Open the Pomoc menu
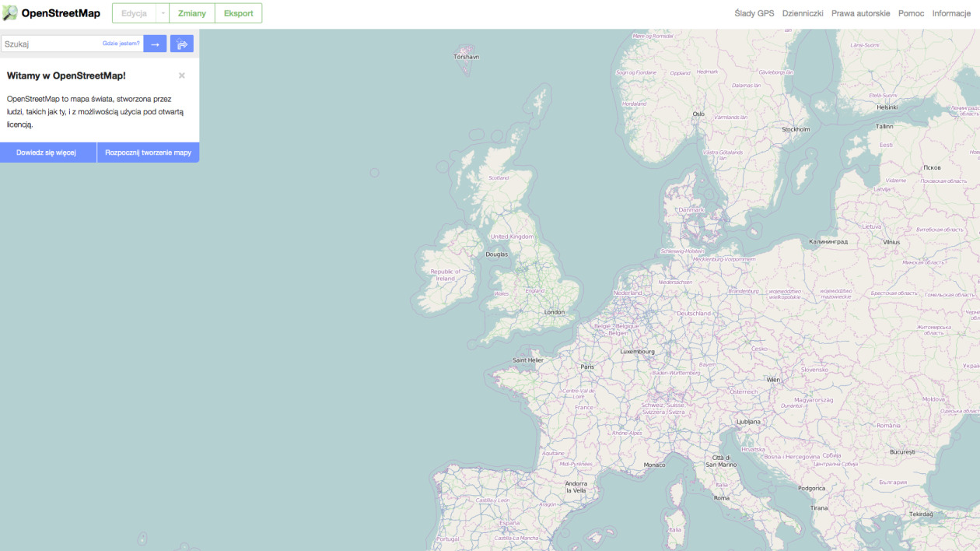The width and height of the screenshot is (980, 551). point(911,13)
